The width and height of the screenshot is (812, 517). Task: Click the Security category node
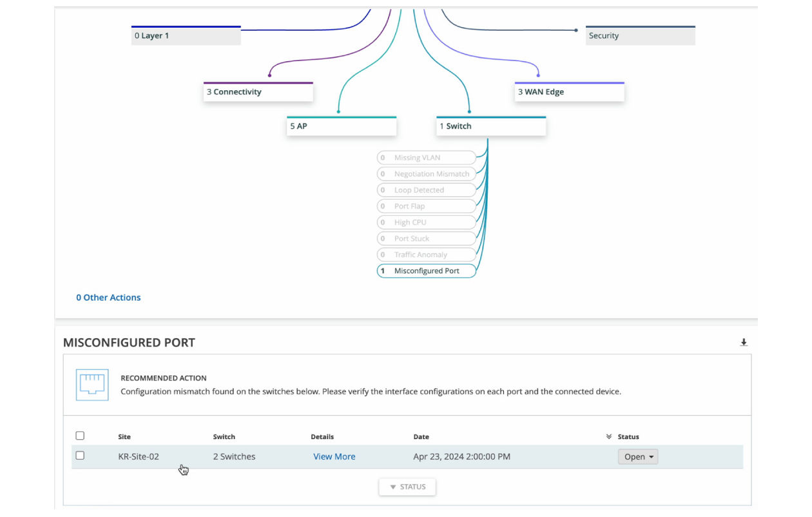tap(640, 36)
